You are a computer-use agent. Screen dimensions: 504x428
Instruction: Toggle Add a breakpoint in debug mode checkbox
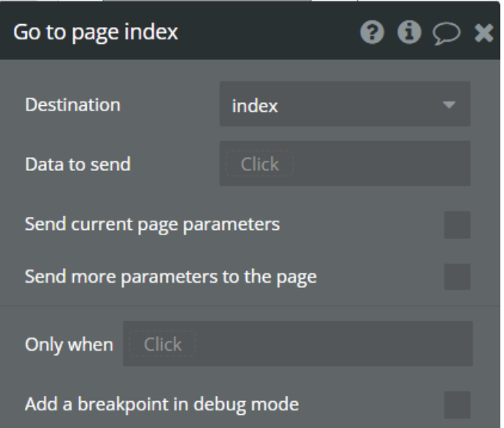[457, 404]
